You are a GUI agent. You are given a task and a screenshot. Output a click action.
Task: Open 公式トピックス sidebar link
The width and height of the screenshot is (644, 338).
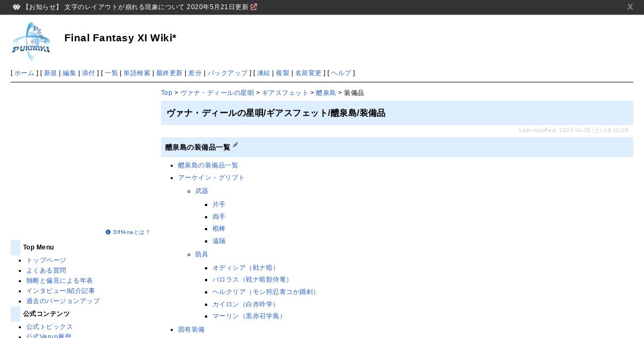[49, 327]
